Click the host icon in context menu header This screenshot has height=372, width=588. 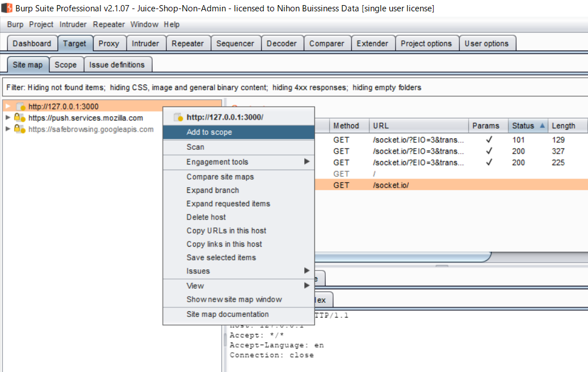178,117
